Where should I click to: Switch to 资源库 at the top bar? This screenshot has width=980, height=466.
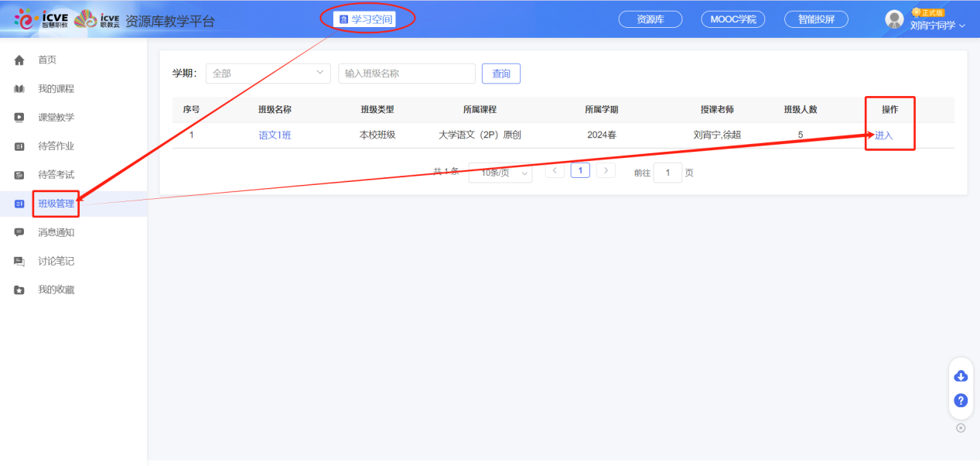tap(648, 19)
